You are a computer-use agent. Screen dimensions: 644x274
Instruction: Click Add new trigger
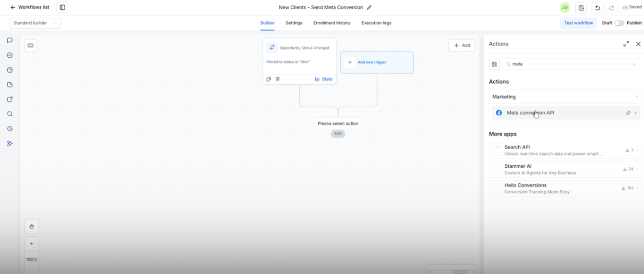[377, 62]
